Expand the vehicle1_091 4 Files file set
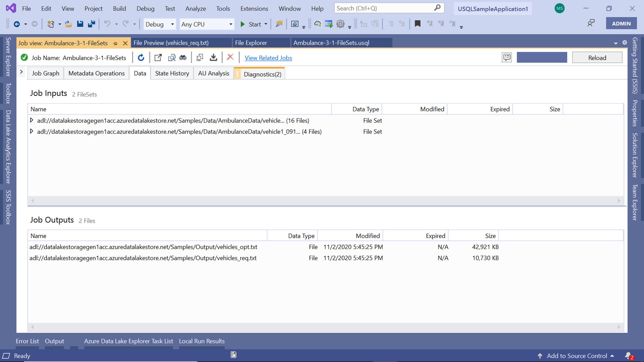 [x=32, y=131]
